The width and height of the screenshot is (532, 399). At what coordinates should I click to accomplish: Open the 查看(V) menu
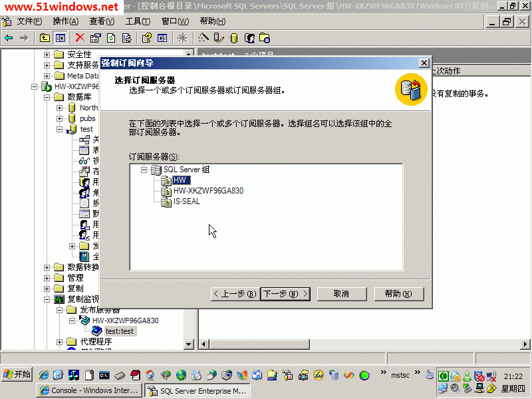click(102, 21)
